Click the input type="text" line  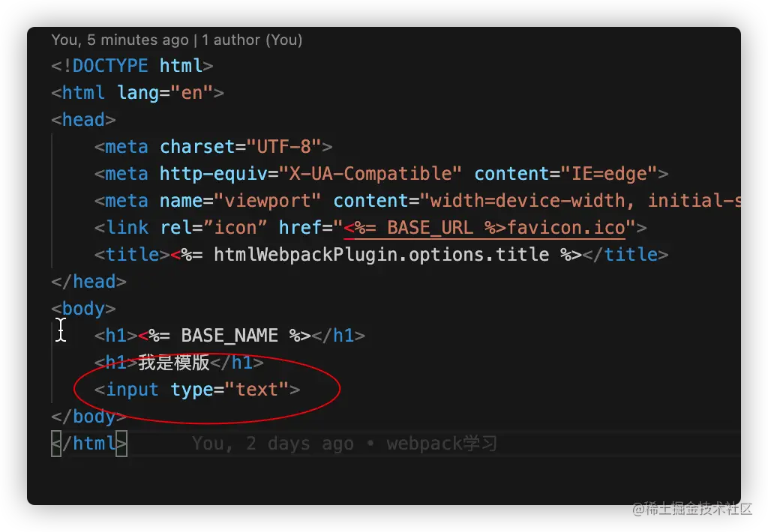(x=197, y=389)
